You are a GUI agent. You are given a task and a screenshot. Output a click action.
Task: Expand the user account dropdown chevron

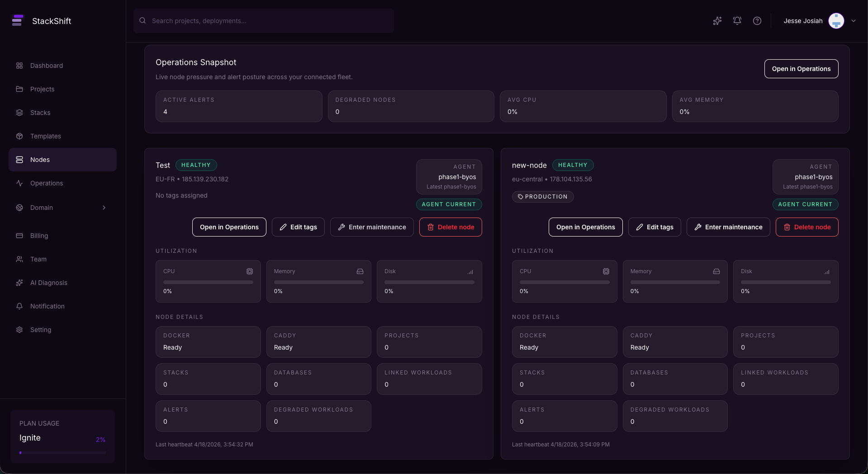click(x=854, y=21)
